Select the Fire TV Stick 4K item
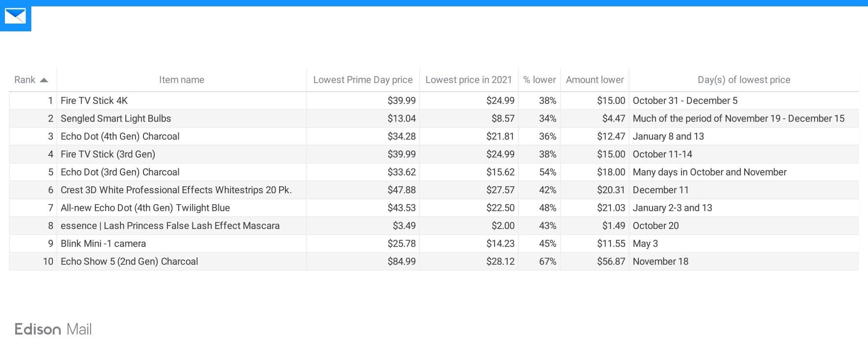The height and width of the screenshot is (352, 868). coord(94,101)
